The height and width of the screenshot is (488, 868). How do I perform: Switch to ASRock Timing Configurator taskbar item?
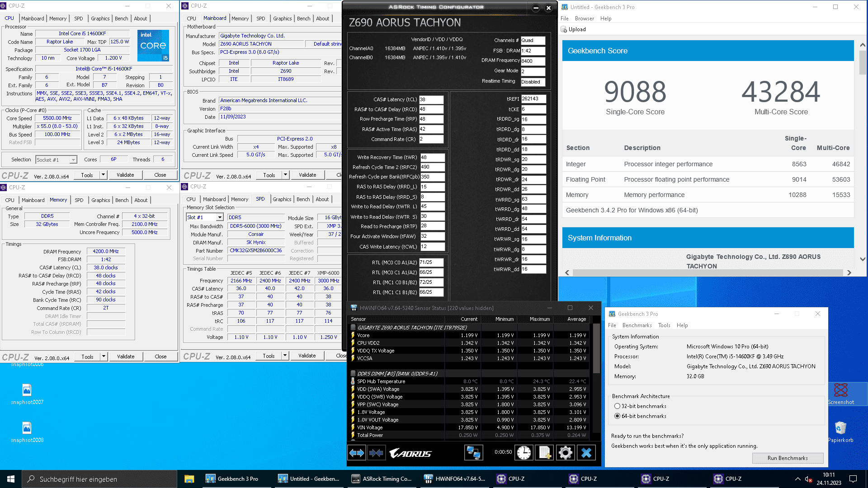pos(382,479)
